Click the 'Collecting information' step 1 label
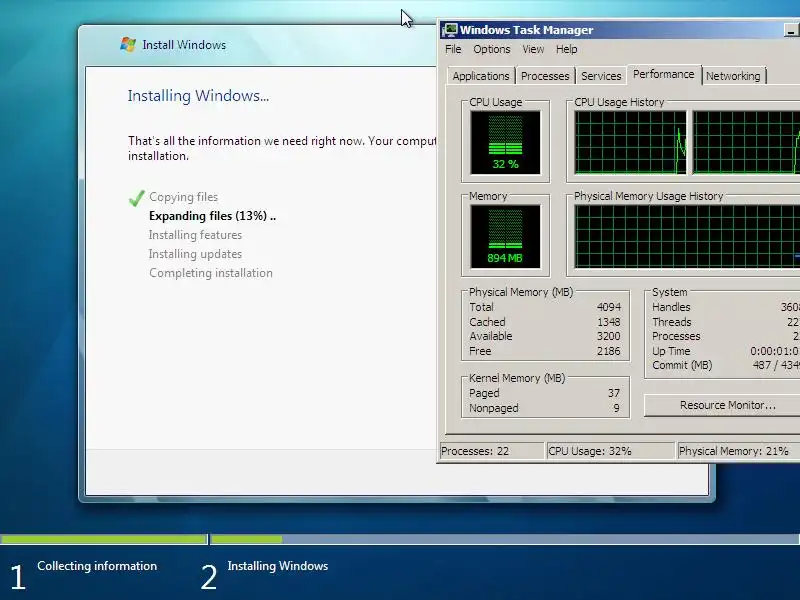 97,566
